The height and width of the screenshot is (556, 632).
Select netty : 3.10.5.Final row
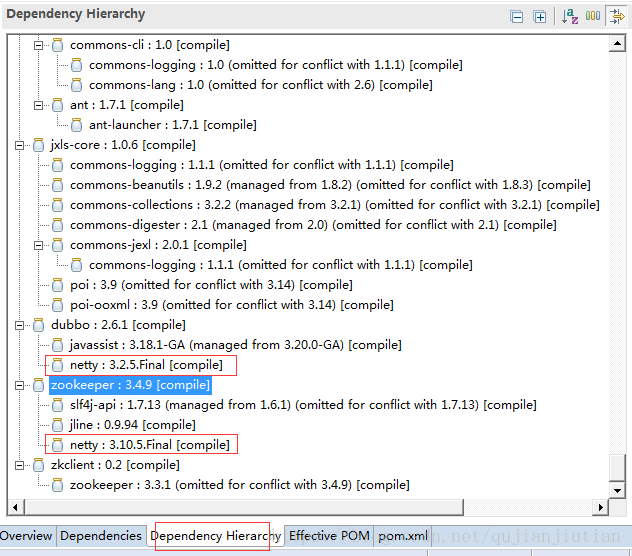click(x=150, y=445)
